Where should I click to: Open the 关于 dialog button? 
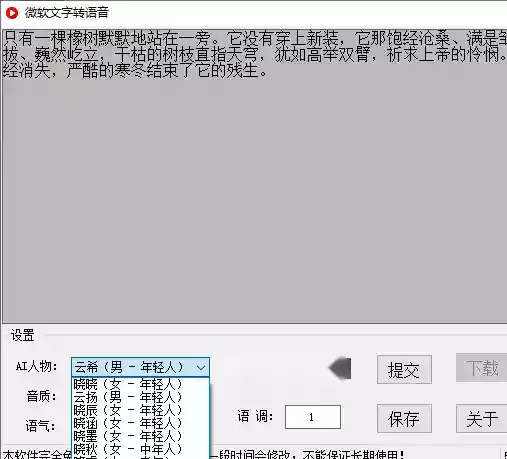point(481,419)
